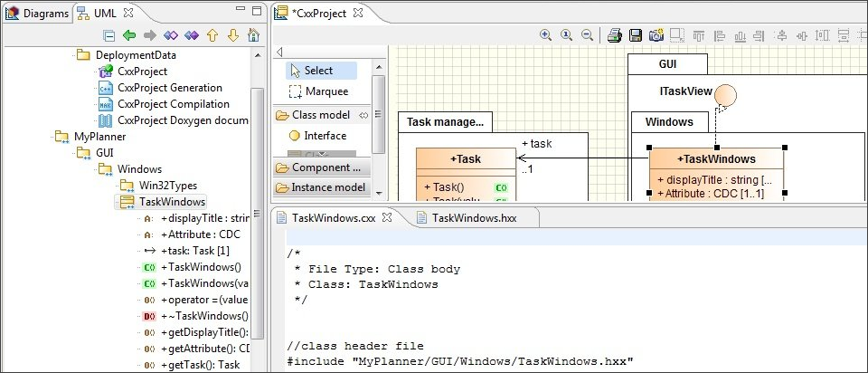Close the TaskWindows.cxx tab
Image resolution: width=868 pixels, height=373 pixels.
click(387, 217)
